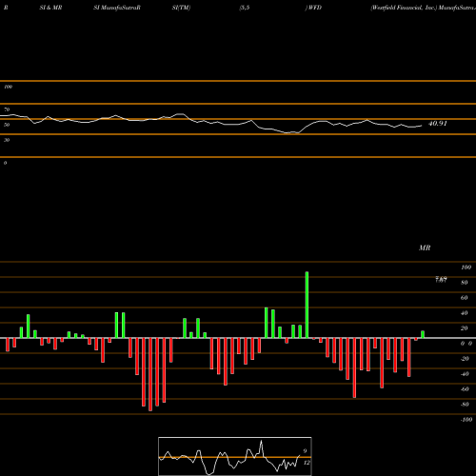Click the '50' label on the RSI axis
The height and width of the screenshot is (476, 476).
pyautogui.click(x=7, y=125)
